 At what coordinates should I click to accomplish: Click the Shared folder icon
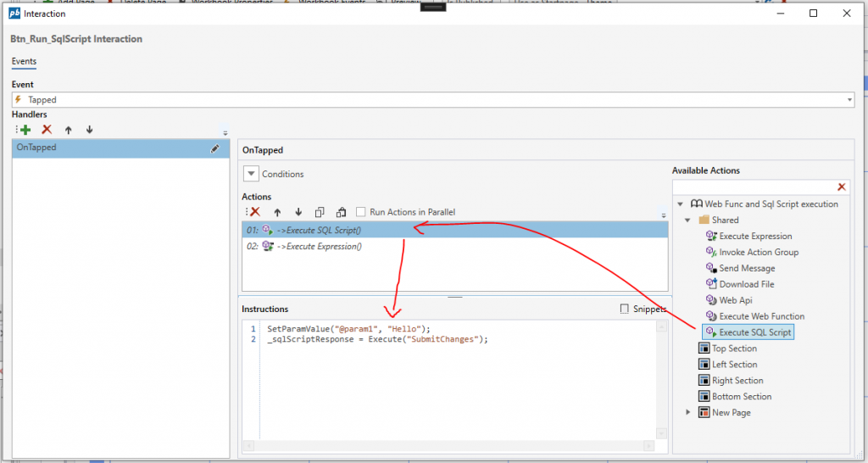click(x=704, y=220)
